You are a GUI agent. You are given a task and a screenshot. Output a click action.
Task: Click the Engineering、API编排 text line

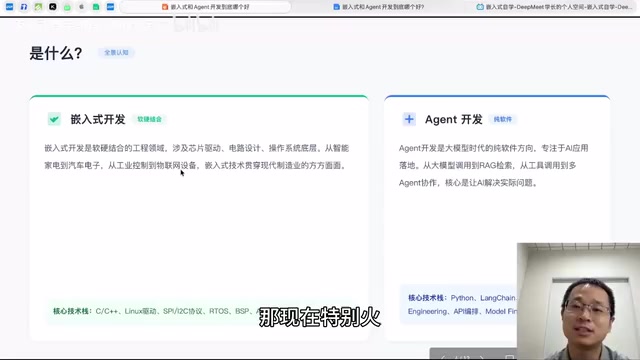(462, 311)
